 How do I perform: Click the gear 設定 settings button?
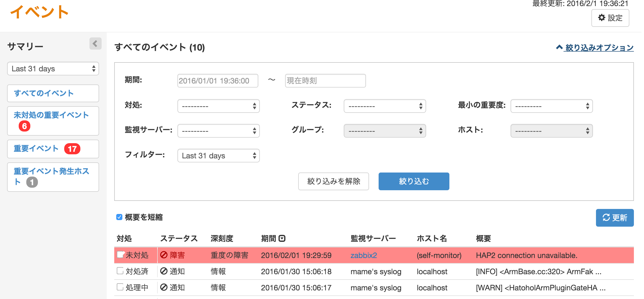click(610, 18)
